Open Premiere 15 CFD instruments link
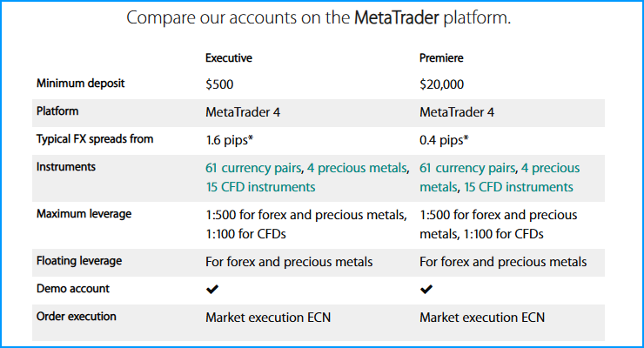The width and height of the screenshot is (644, 348). [519, 187]
